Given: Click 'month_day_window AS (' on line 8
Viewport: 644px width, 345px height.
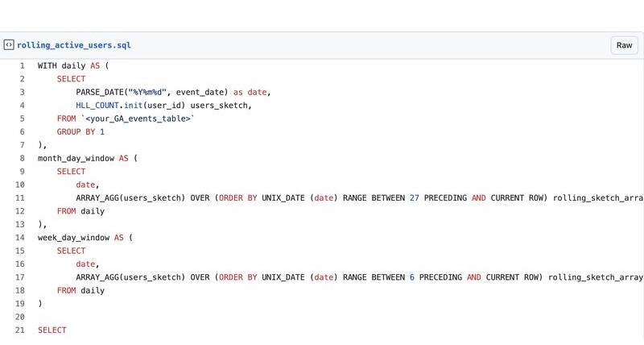Looking at the screenshot, I should [88, 158].
